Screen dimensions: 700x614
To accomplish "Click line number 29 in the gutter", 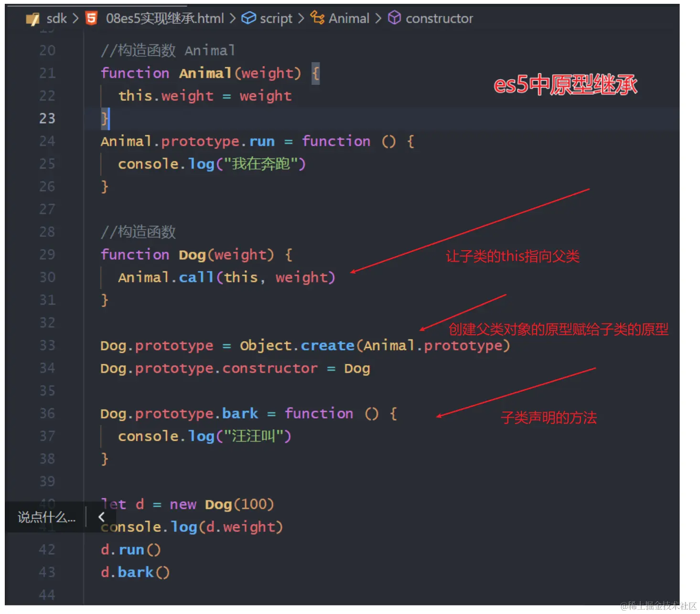I will point(47,254).
